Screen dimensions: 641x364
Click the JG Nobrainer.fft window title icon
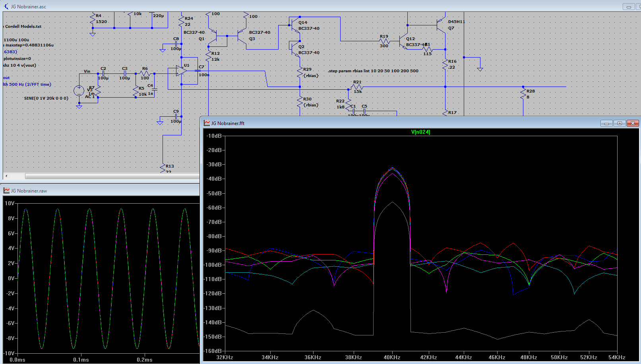pos(207,123)
